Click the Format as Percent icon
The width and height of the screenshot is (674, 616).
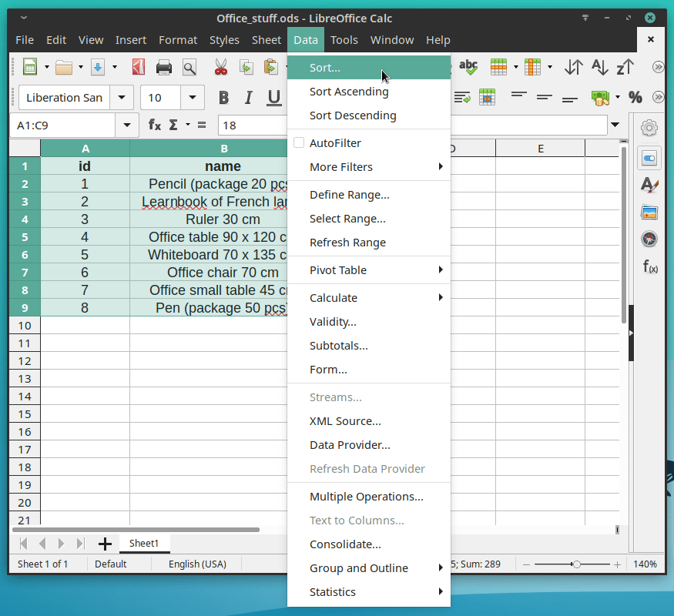pos(635,98)
